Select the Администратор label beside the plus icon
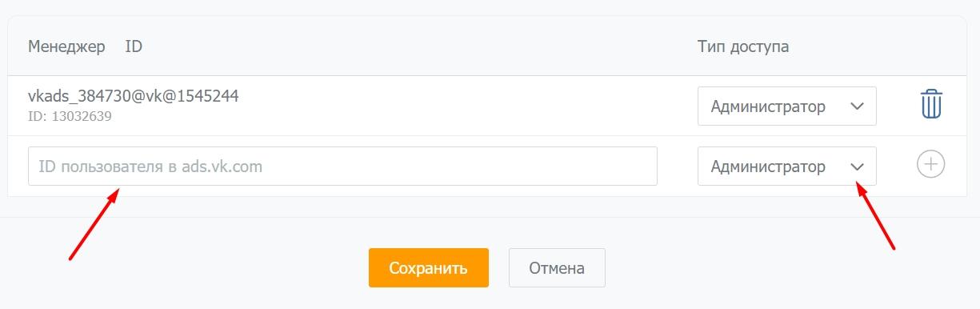Viewport: 980px width, 309px height. click(x=768, y=167)
